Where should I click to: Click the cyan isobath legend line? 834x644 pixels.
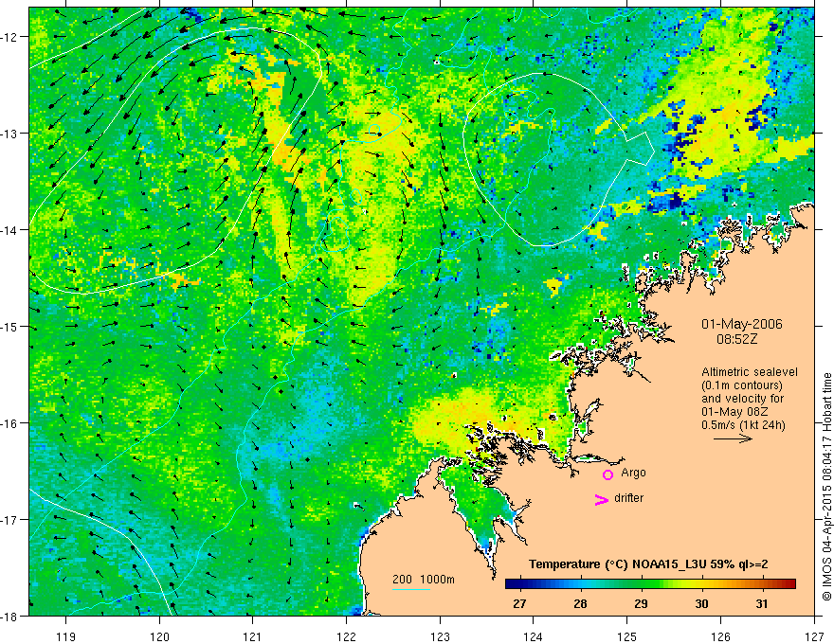pos(411,589)
